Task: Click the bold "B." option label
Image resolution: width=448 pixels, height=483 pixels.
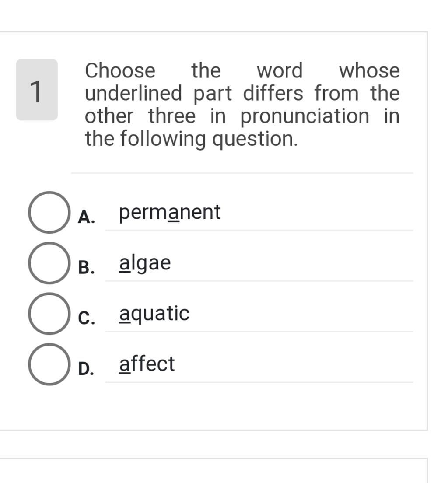Action: coord(86,267)
